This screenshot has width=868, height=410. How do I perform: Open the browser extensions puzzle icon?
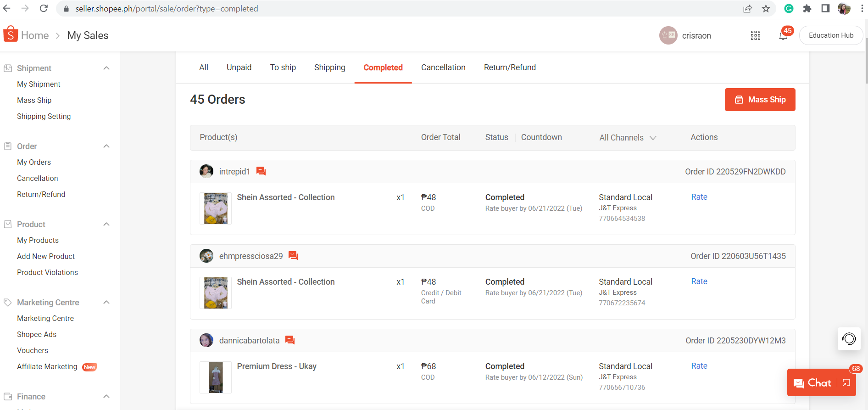(x=807, y=9)
